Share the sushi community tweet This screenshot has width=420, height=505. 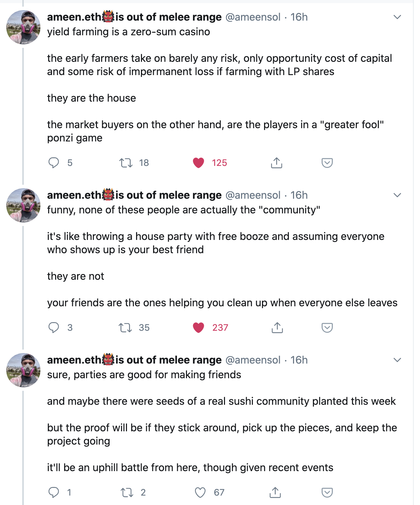pyautogui.click(x=275, y=492)
